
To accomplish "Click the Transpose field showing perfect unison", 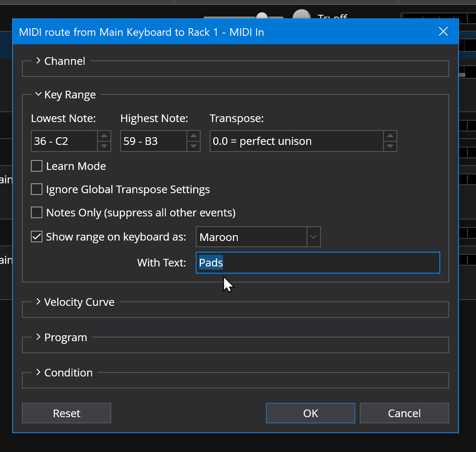I will (x=297, y=141).
